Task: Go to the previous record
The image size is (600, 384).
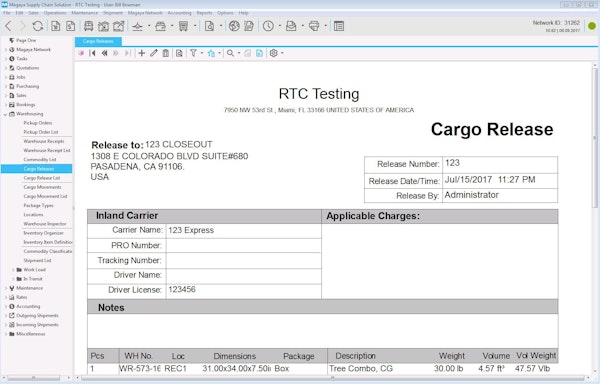Action: [104, 53]
